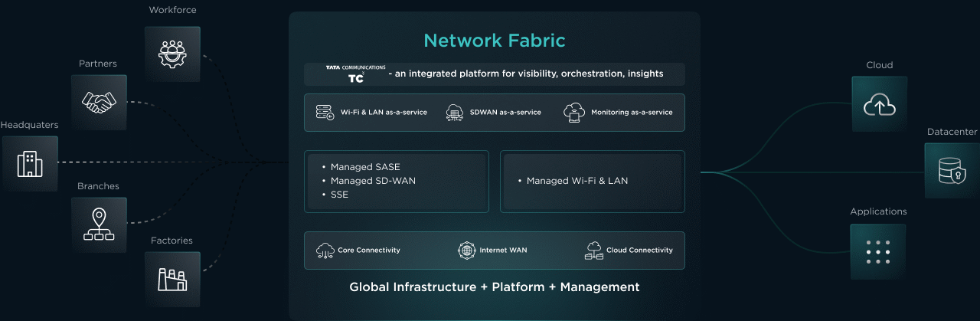Click the Cloud Connectivity icon
980x321 pixels.
point(593,251)
